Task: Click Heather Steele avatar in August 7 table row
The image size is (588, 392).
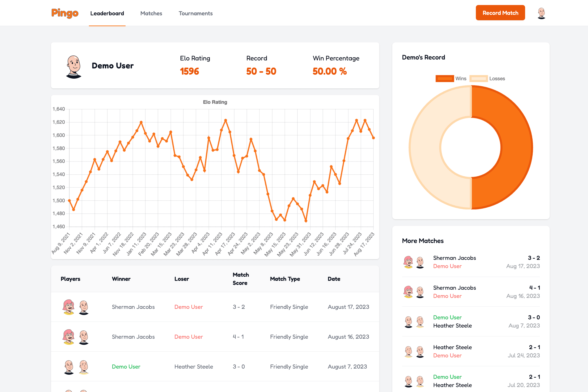Action: pos(84,367)
